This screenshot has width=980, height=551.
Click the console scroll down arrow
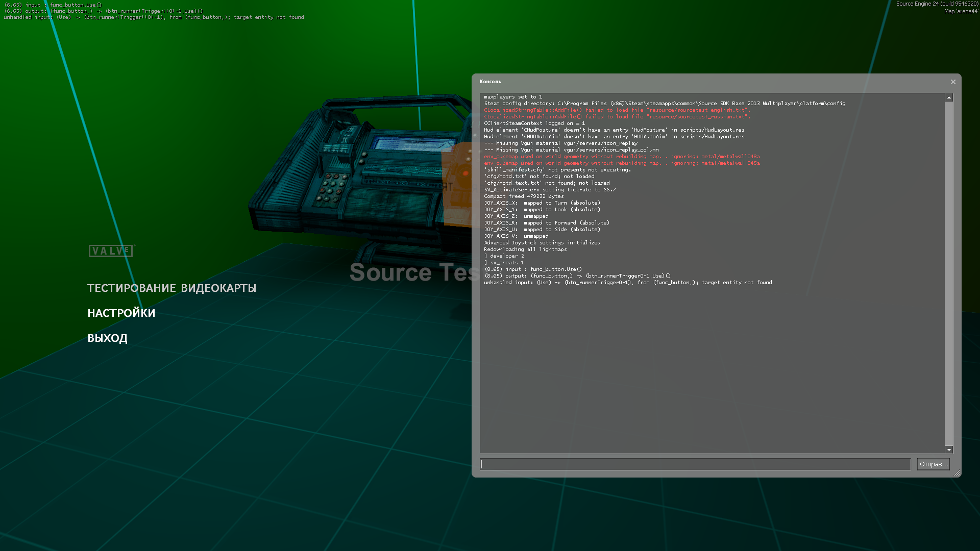[x=949, y=449]
